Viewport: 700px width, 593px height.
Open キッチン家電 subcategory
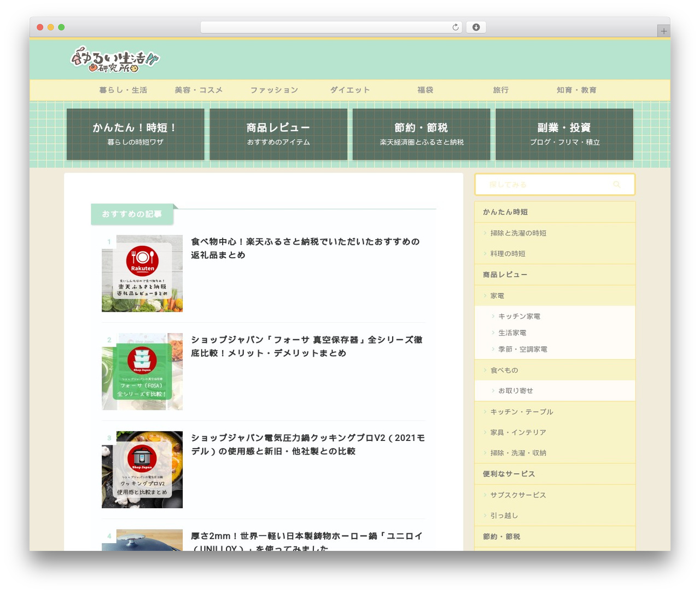(519, 316)
